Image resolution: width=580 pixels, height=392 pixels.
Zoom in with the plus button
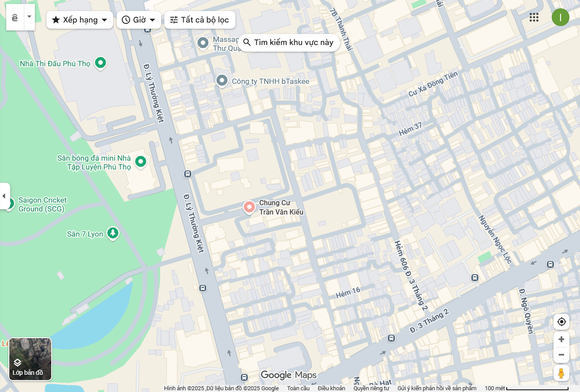click(561, 339)
